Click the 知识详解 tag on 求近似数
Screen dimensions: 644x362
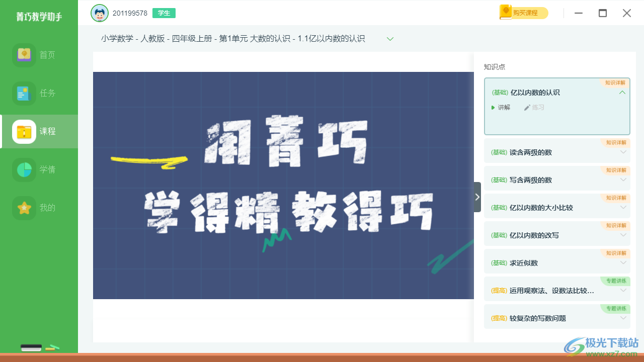click(x=616, y=253)
